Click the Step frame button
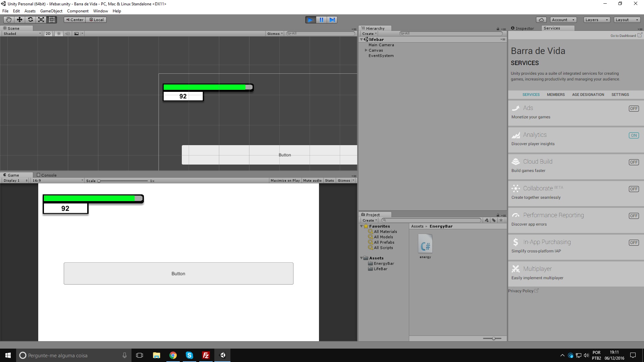 point(332,20)
